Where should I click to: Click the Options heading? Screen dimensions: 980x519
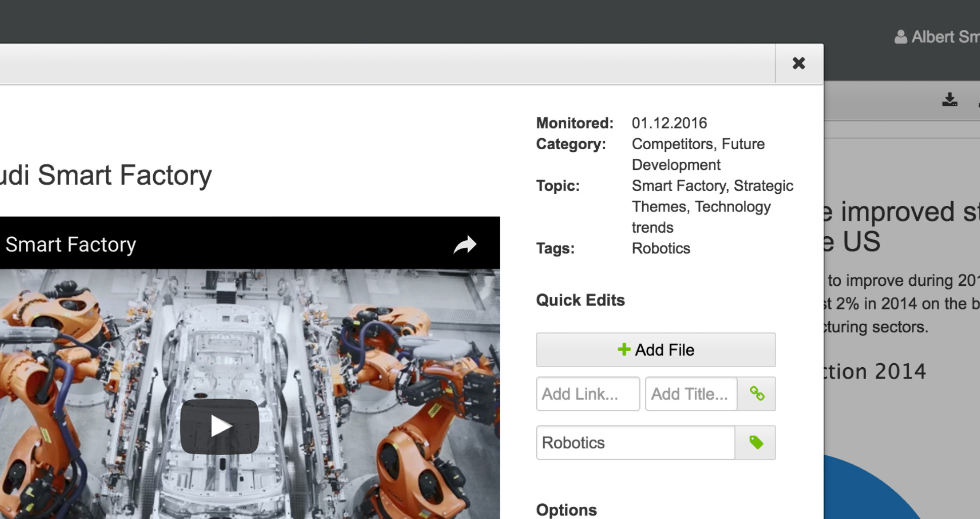pyautogui.click(x=566, y=510)
